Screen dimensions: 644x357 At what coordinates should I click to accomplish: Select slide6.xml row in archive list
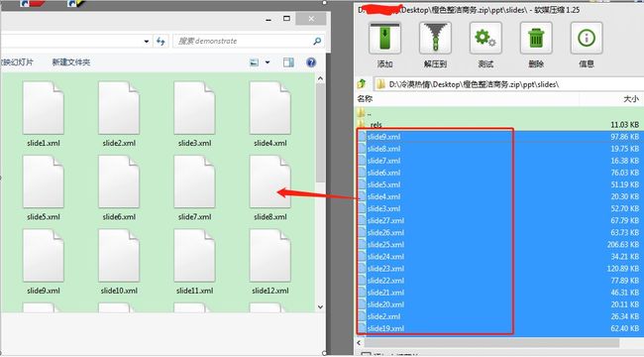coord(498,173)
